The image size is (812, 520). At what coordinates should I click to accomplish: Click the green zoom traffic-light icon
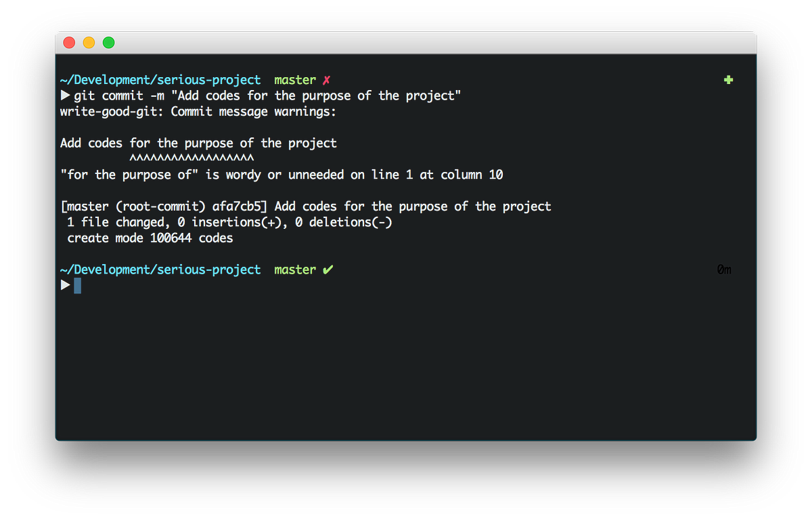(108, 42)
